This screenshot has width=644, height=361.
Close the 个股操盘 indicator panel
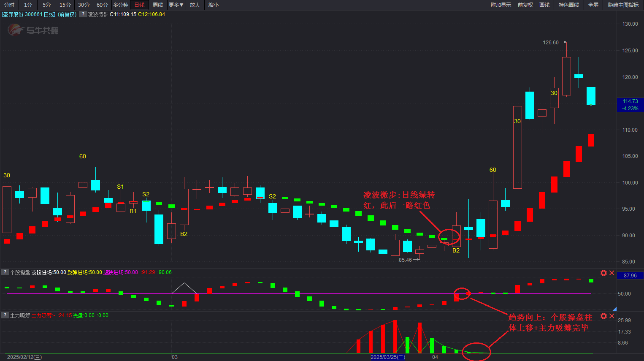click(612, 273)
